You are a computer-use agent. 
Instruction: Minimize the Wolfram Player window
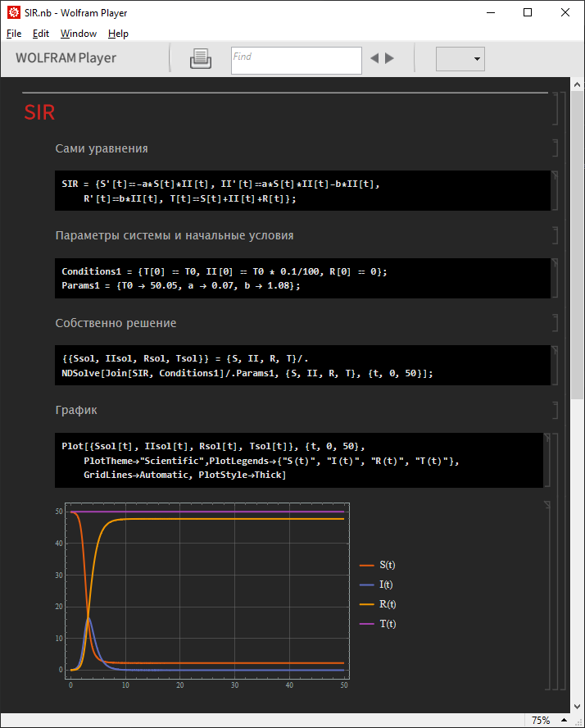tap(491, 12)
